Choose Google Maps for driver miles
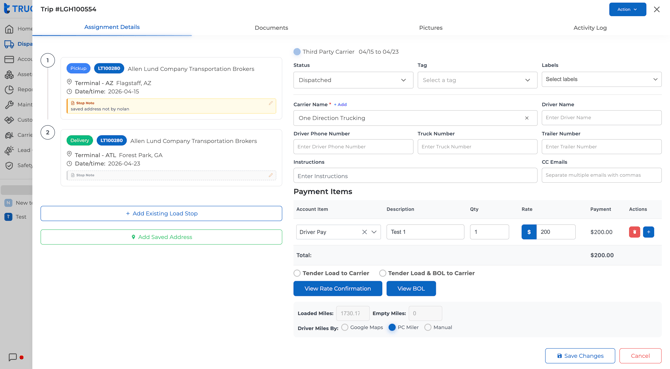 [x=345, y=328]
